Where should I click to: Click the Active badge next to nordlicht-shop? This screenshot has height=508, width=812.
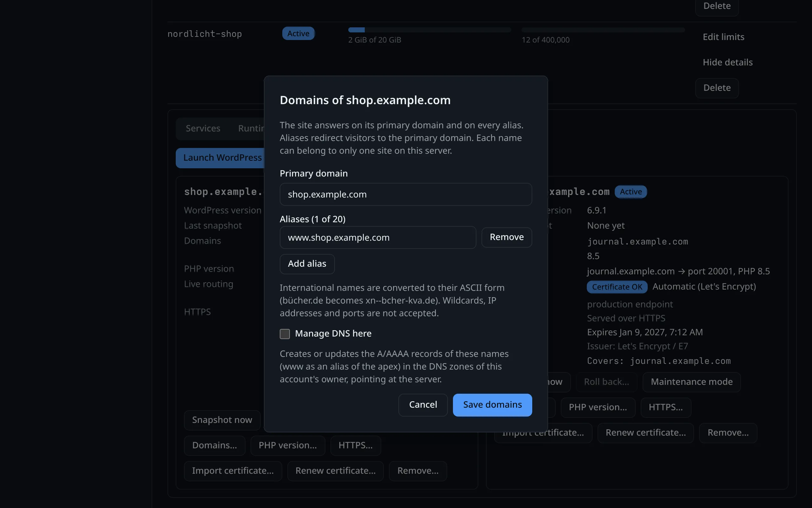pos(298,34)
